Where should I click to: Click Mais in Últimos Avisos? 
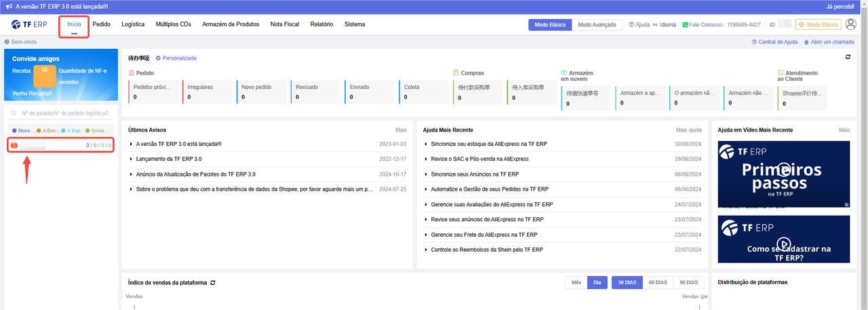(401, 130)
